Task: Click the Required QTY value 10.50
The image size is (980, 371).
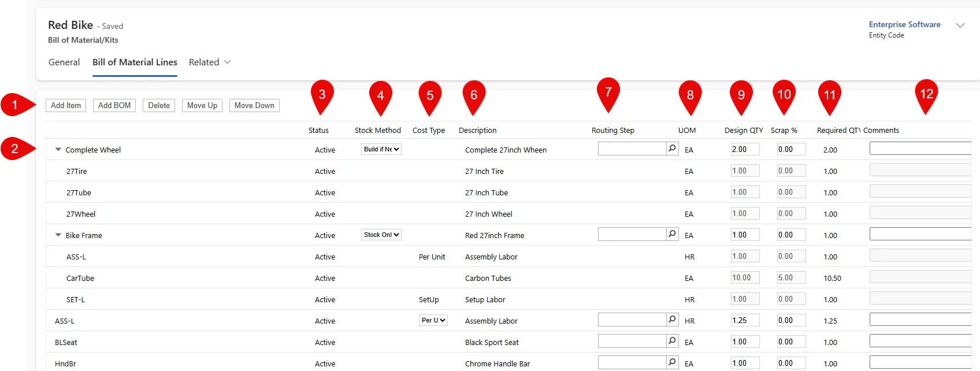Action: click(x=832, y=278)
